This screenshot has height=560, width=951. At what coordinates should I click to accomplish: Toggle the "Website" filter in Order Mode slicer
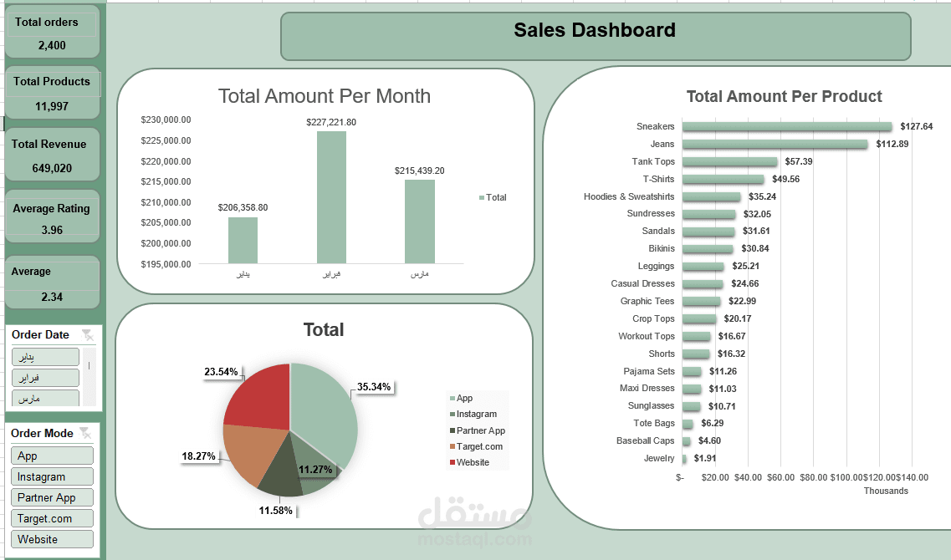coord(52,539)
